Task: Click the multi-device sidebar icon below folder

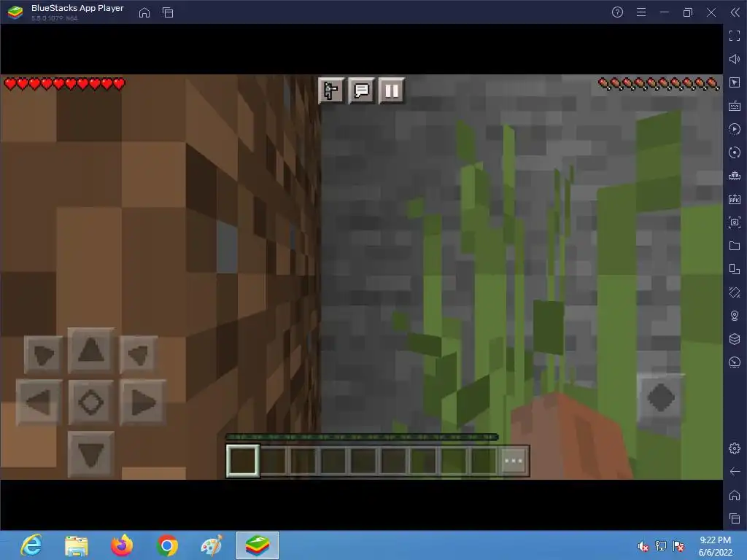Action: coord(735,269)
